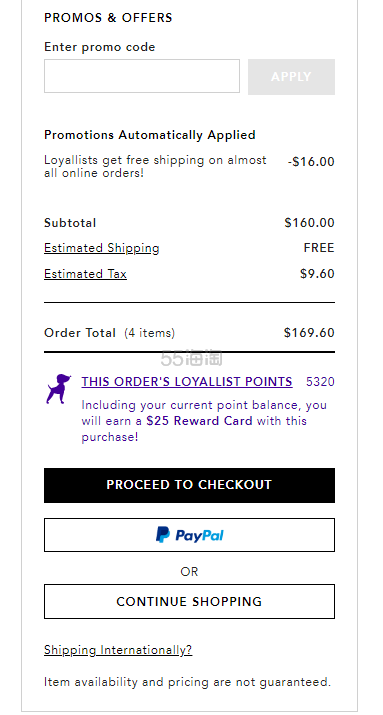Click the Order Total $169.60 amount

[309, 332]
